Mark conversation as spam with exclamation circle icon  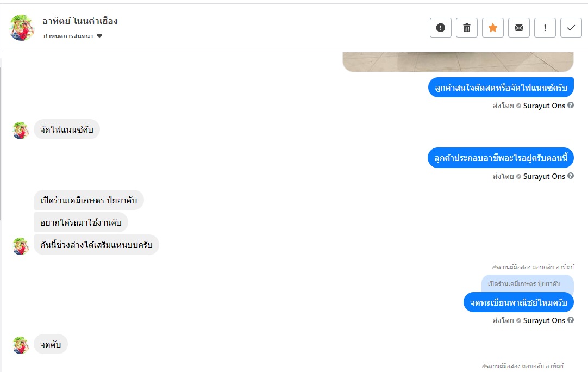(441, 28)
